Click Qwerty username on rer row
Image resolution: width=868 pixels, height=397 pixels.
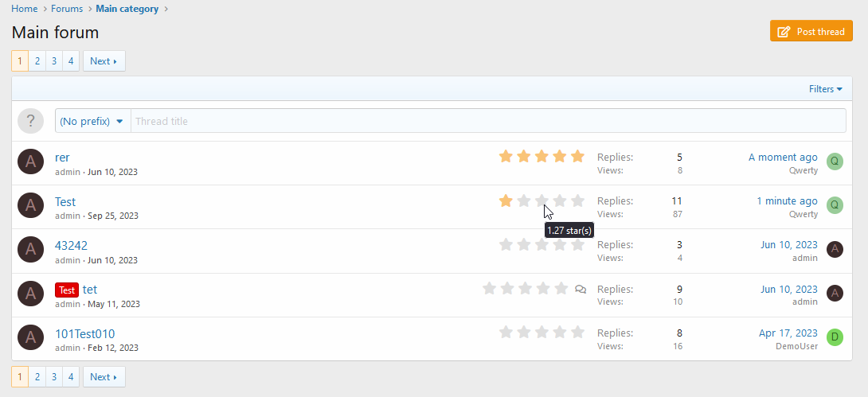click(x=803, y=170)
